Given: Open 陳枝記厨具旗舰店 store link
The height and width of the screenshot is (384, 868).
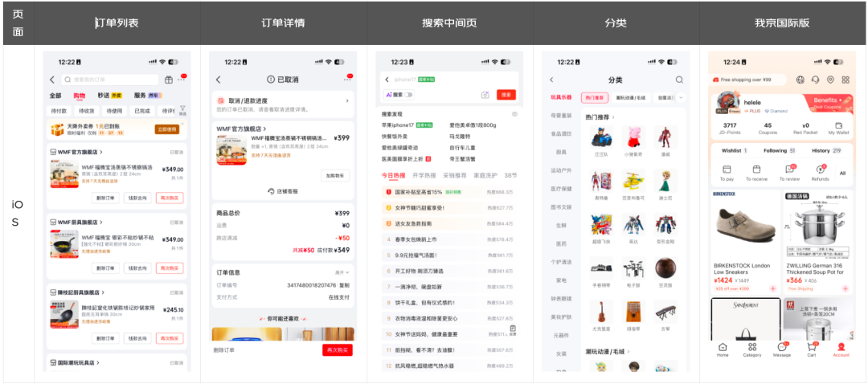Looking at the screenshot, I should (x=77, y=292).
